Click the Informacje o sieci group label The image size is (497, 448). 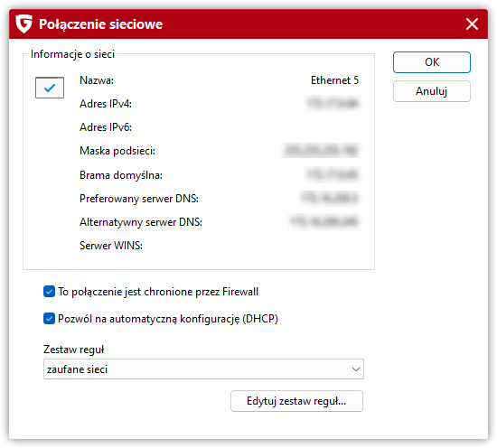pos(72,54)
